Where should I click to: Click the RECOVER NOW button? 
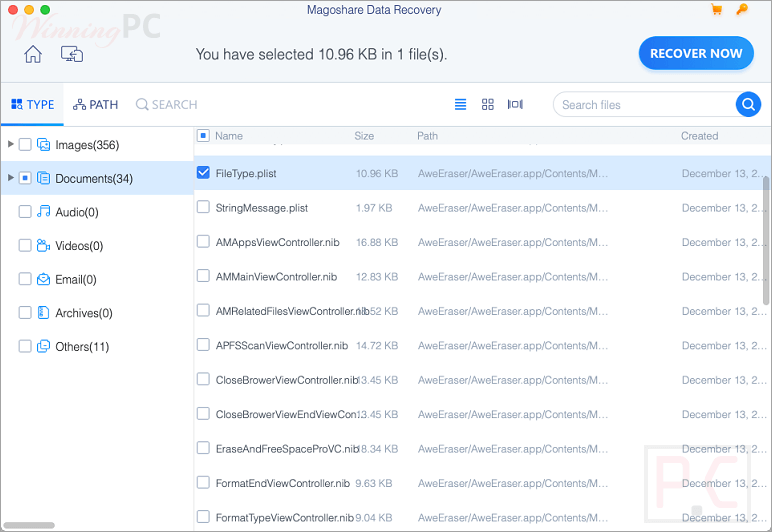pos(696,53)
